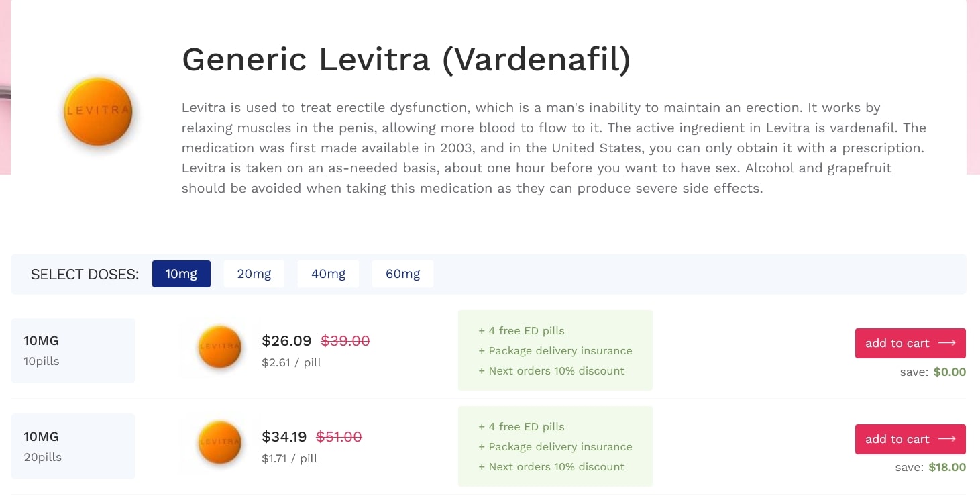Select the 10mg dose option
The width and height of the screenshot is (980, 498).
click(181, 274)
